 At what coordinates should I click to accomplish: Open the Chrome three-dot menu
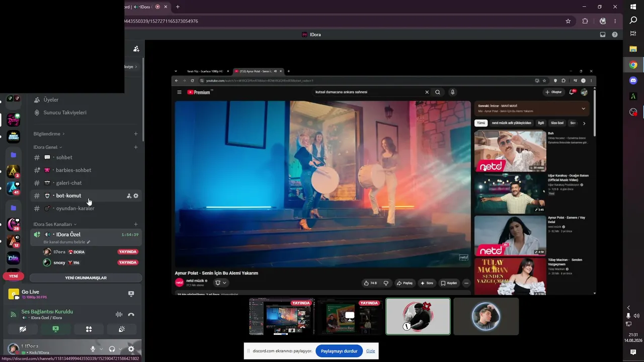point(615,21)
